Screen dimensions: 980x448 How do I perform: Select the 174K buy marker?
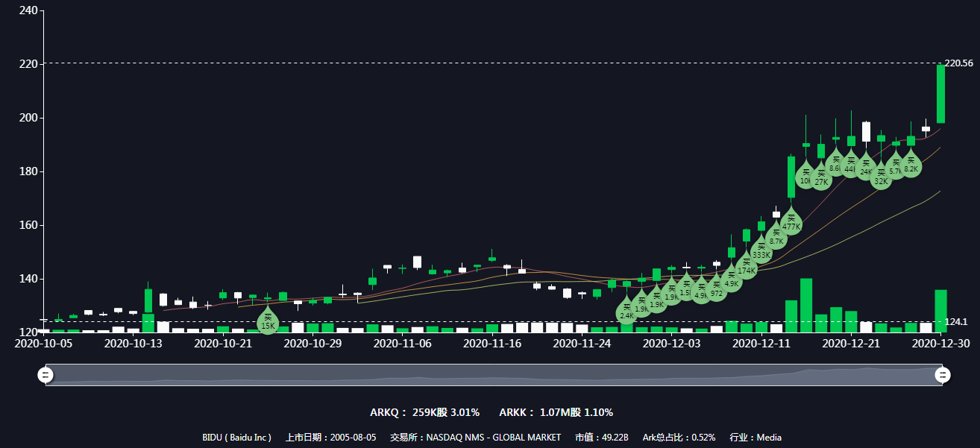[747, 268]
